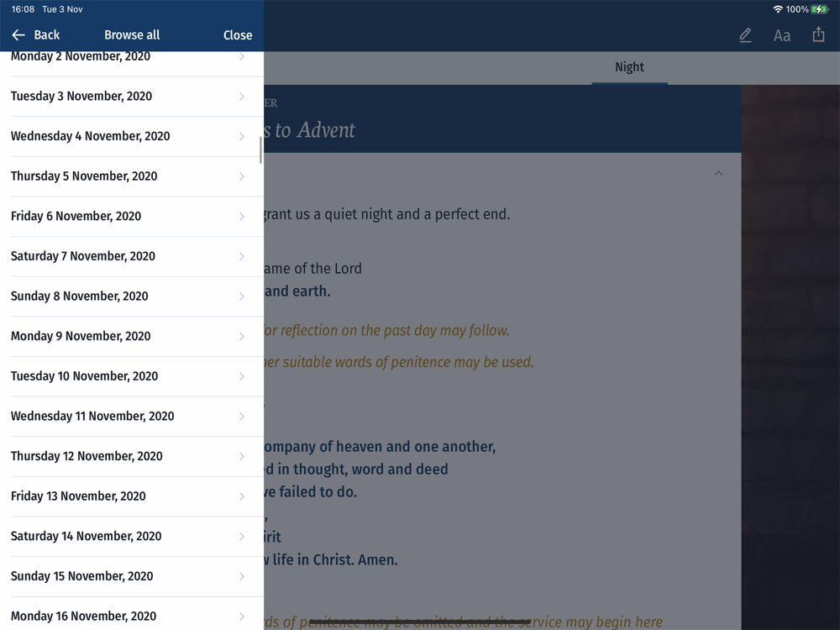Open chevron for Monday 16 November
The height and width of the screenshot is (630, 840).
242,617
